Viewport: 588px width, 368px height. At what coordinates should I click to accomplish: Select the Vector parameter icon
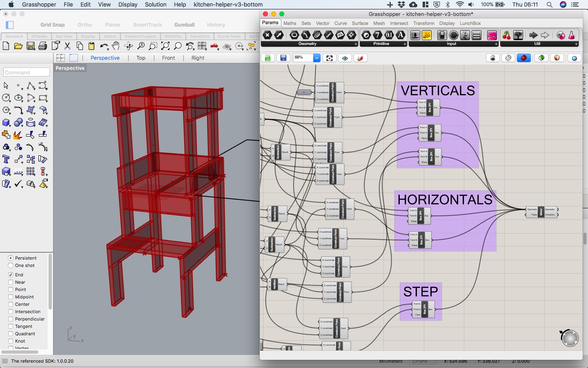coord(279,35)
